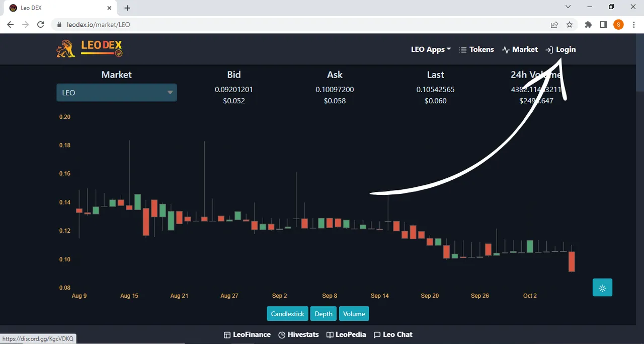The width and height of the screenshot is (644, 344).
Task: Click the site lock icon in the address bar
Action: 59,24
